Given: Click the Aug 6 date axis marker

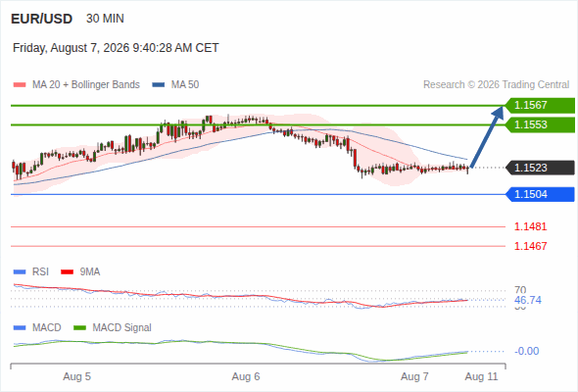Looking at the screenshot, I should click(246, 377).
